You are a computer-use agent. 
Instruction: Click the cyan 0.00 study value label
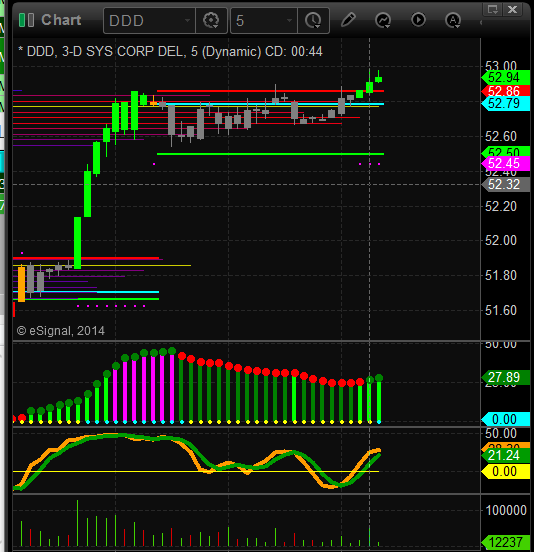click(506, 419)
